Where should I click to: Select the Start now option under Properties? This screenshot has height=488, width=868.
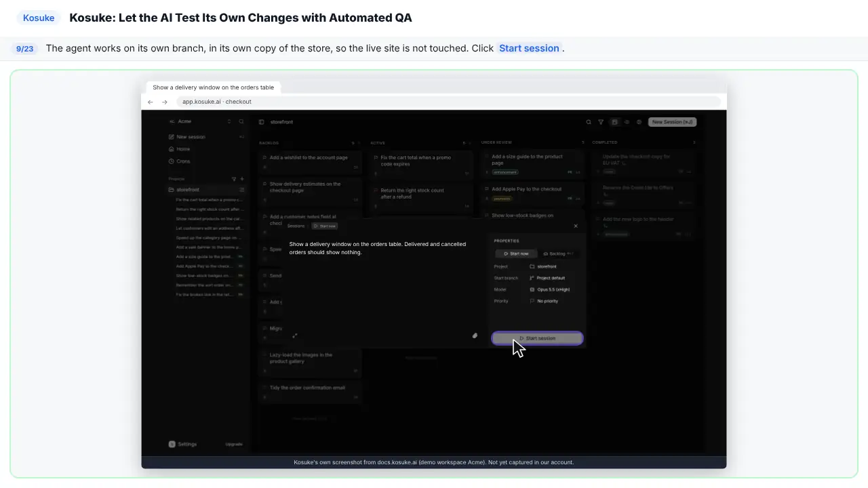[x=516, y=253]
